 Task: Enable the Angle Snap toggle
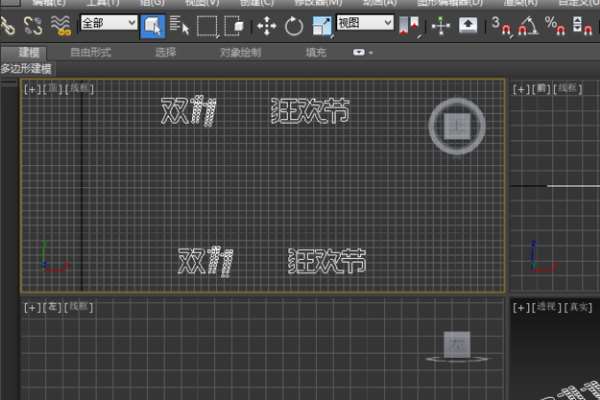pos(528,26)
